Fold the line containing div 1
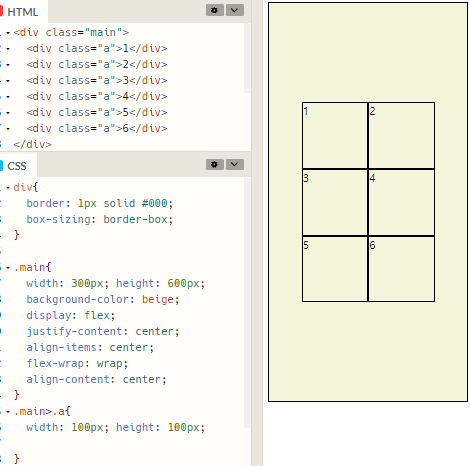The width and height of the screenshot is (470, 466). (8, 49)
